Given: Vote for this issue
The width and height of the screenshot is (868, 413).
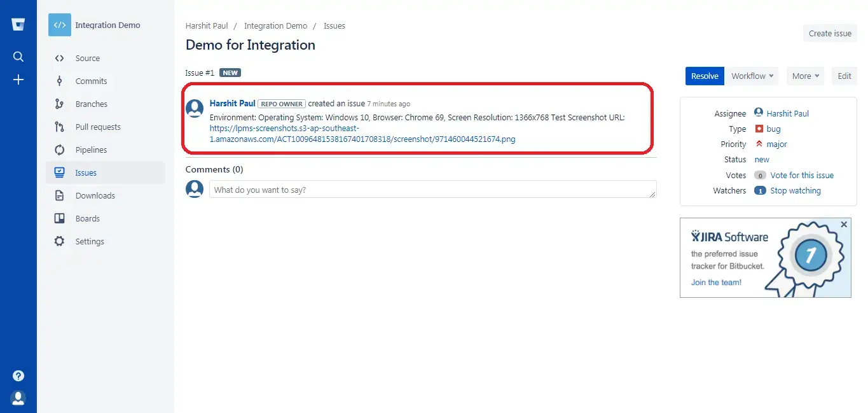Looking at the screenshot, I should click(802, 175).
